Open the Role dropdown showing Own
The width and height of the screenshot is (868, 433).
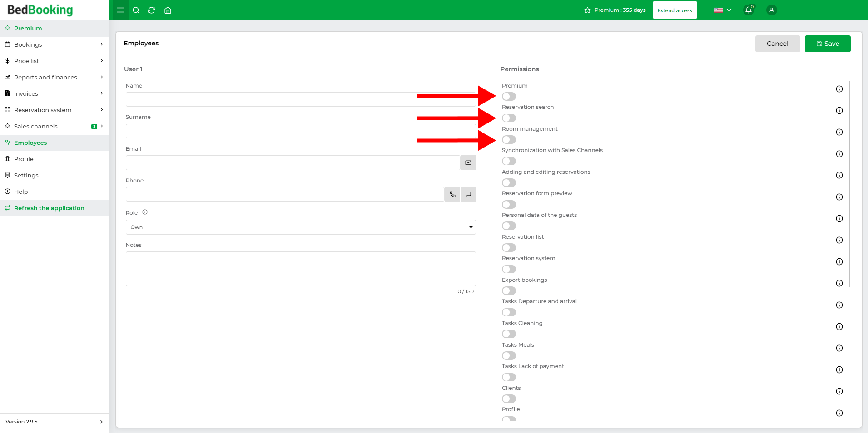[301, 227]
